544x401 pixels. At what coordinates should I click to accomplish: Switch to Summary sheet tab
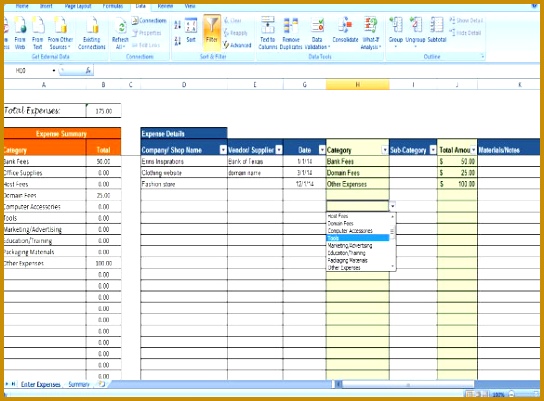point(79,384)
